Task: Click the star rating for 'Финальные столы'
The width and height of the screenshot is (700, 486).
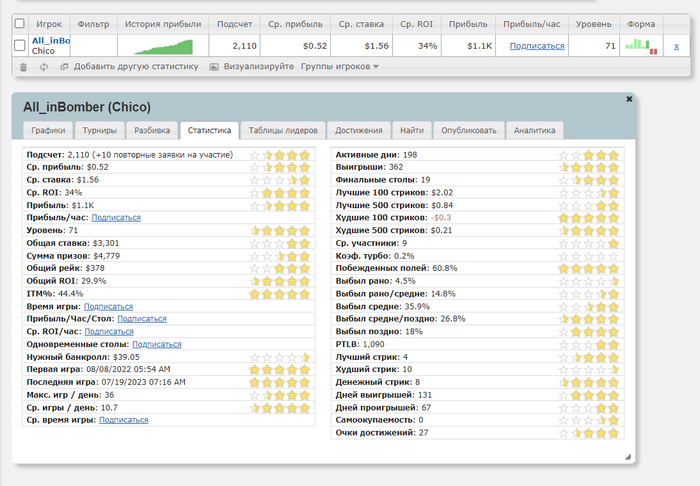Action: pos(588,180)
